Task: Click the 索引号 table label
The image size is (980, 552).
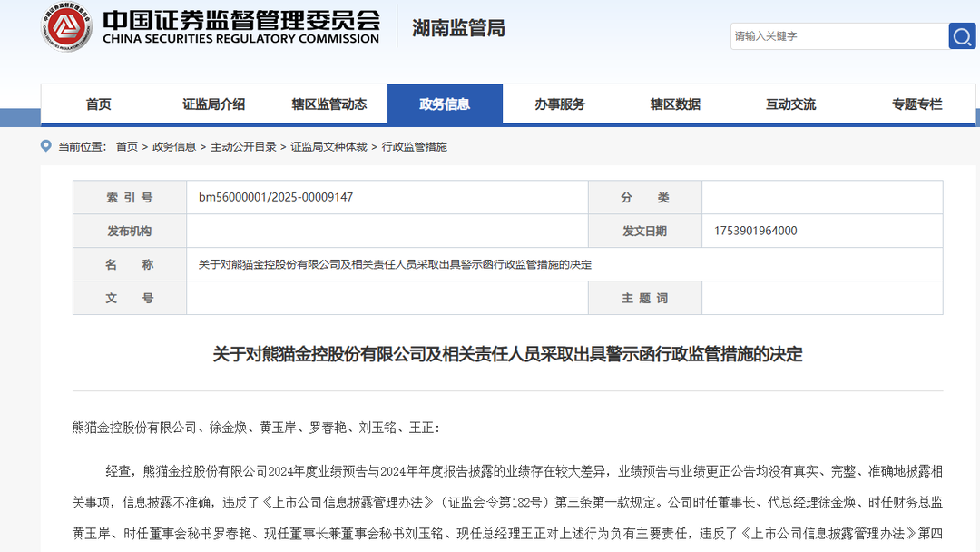Action: coord(130,198)
